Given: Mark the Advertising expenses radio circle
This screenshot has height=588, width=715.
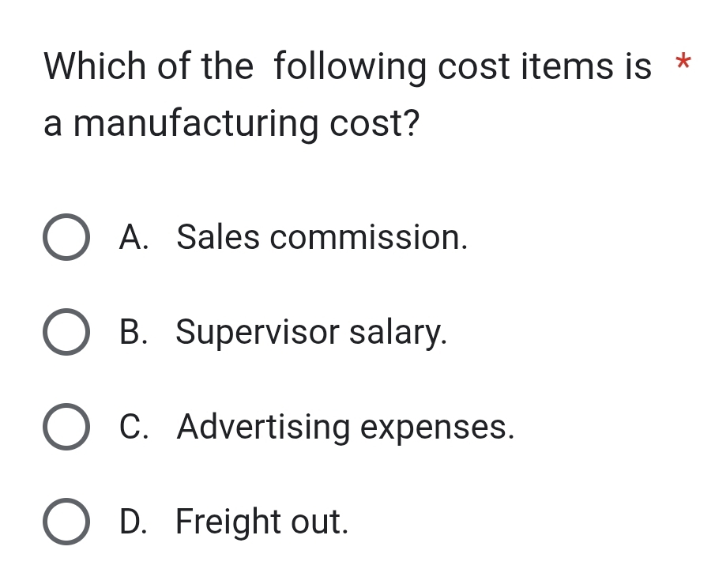Looking at the screenshot, I should coord(66,427).
